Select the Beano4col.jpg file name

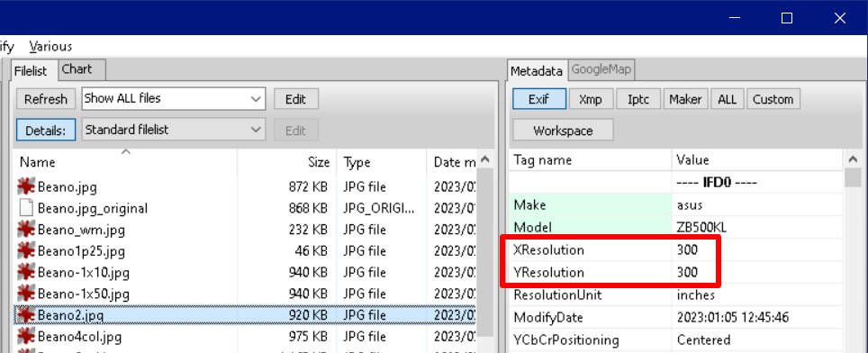coord(79,336)
